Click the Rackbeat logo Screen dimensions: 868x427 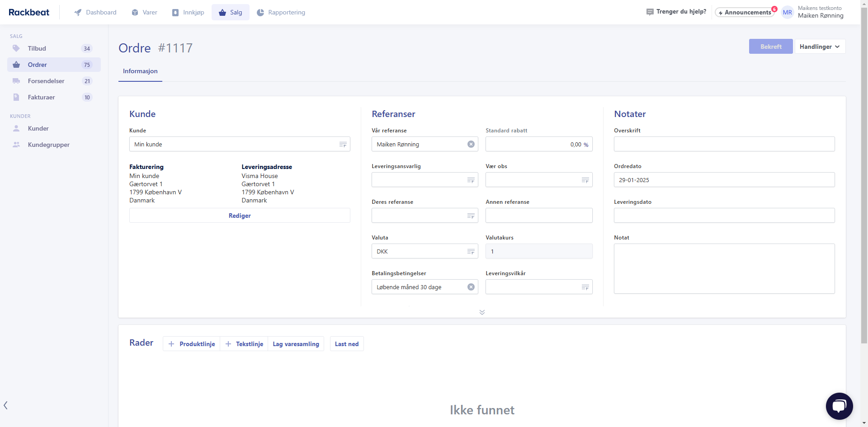[x=29, y=12]
